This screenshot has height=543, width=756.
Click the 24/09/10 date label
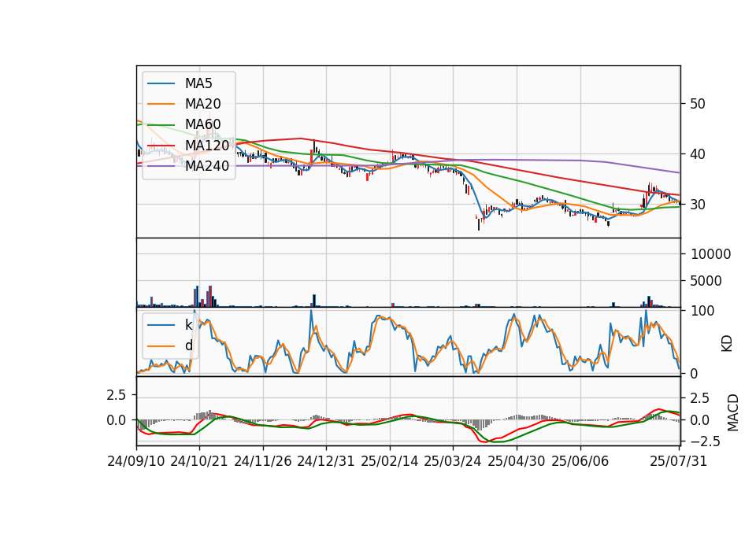tap(136, 461)
